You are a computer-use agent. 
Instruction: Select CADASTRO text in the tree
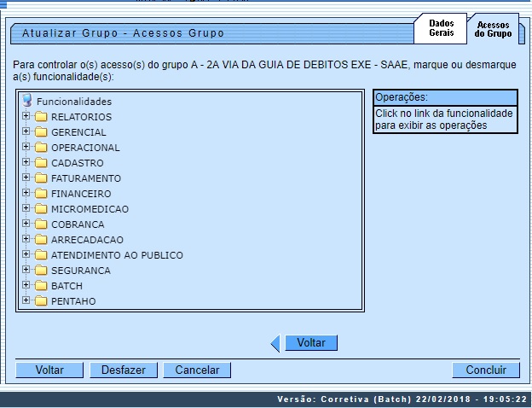tap(78, 163)
